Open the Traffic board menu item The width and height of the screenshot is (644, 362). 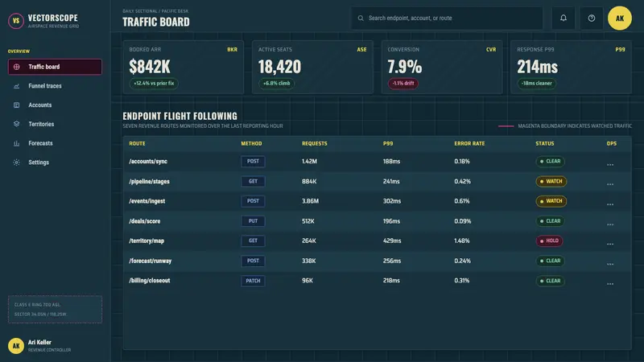(x=55, y=67)
